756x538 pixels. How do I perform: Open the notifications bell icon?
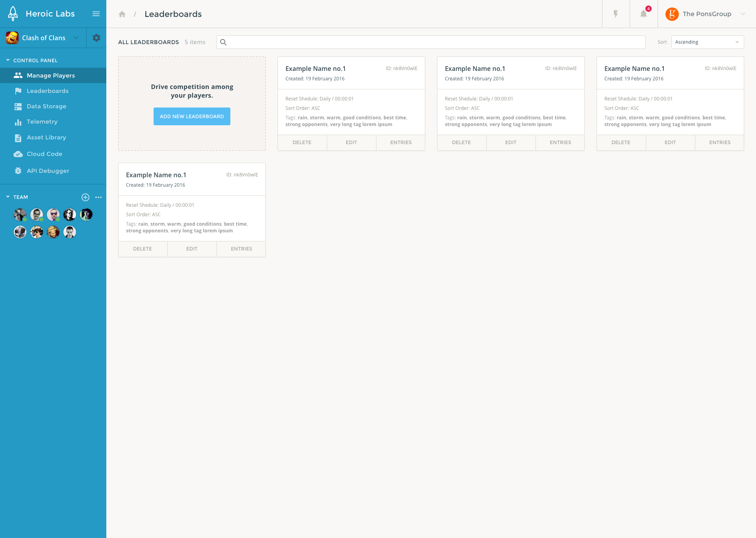pyautogui.click(x=643, y=14)
